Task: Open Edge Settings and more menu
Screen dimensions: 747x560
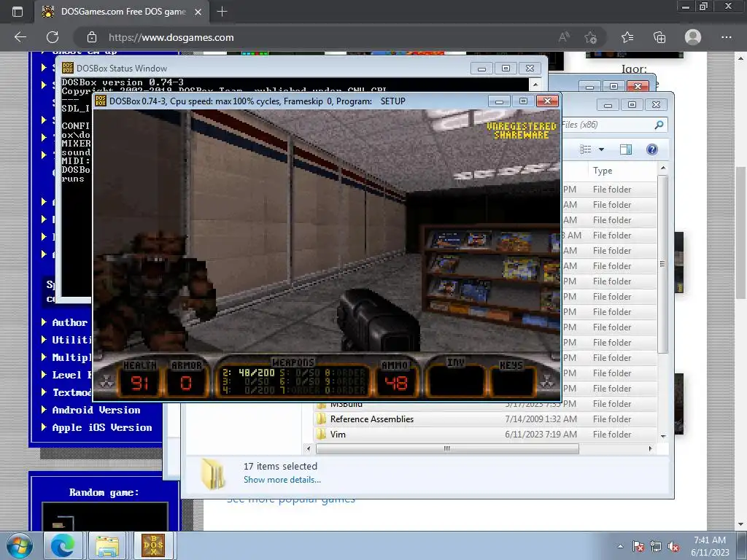Action: (x=726, y=37)
